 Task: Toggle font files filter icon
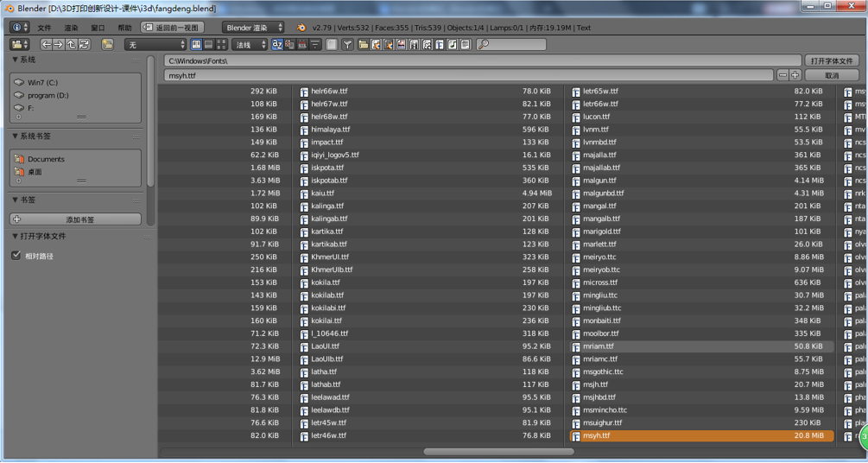tap(440, 44)
